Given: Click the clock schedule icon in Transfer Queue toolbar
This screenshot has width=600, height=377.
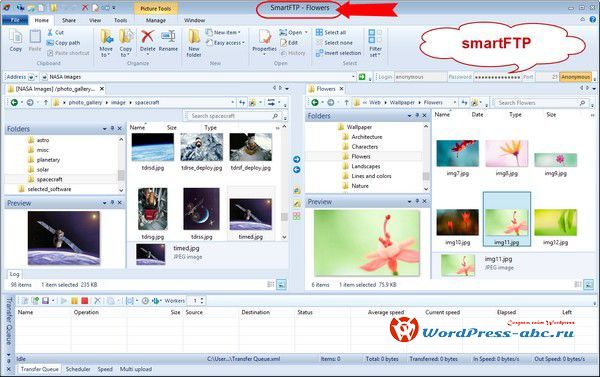Looking at the screenshot, I should [x=145, y=301].
